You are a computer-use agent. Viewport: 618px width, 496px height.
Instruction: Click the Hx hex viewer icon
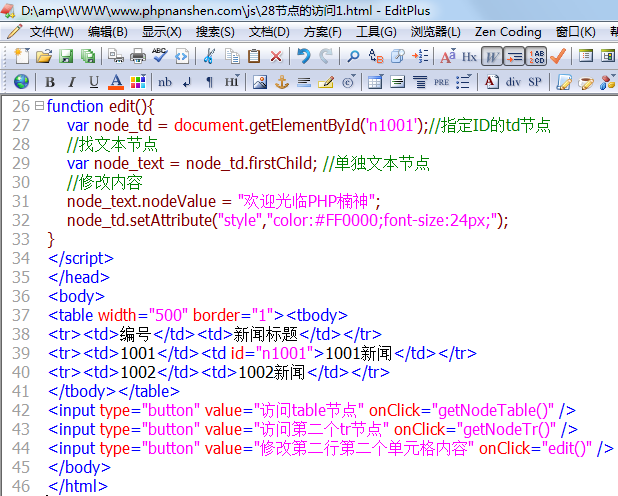click(469, 56)
